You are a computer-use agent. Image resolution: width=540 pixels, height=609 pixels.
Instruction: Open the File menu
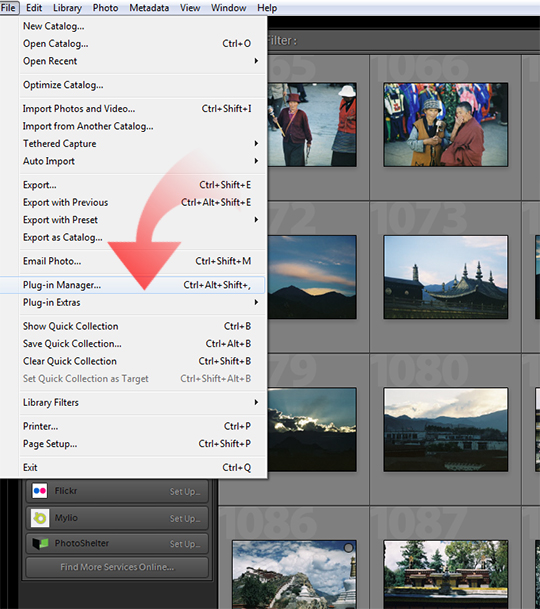[9, 8]
